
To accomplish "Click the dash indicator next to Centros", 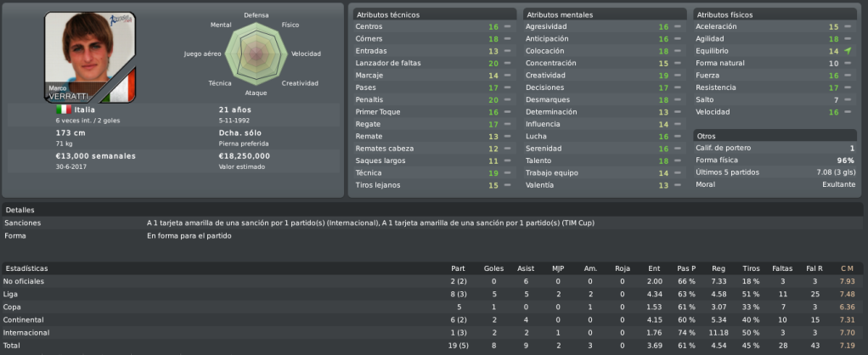I will pyautogui.click(x=507, y=26).
